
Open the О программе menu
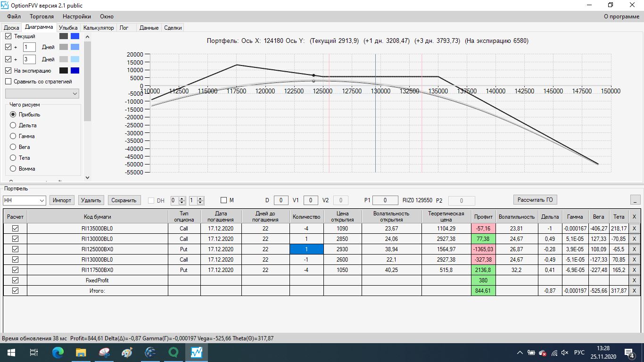[621, 16]
